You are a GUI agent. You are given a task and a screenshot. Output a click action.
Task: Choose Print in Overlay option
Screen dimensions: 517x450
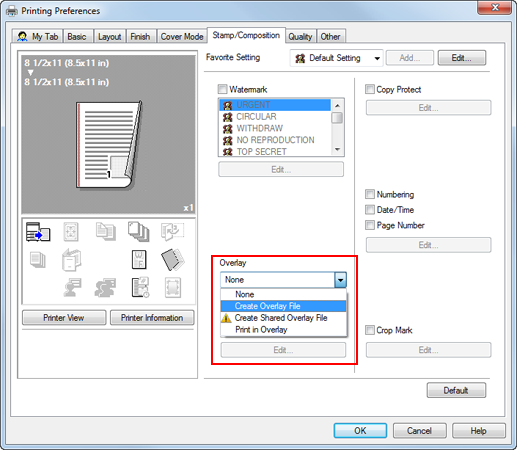283,330
